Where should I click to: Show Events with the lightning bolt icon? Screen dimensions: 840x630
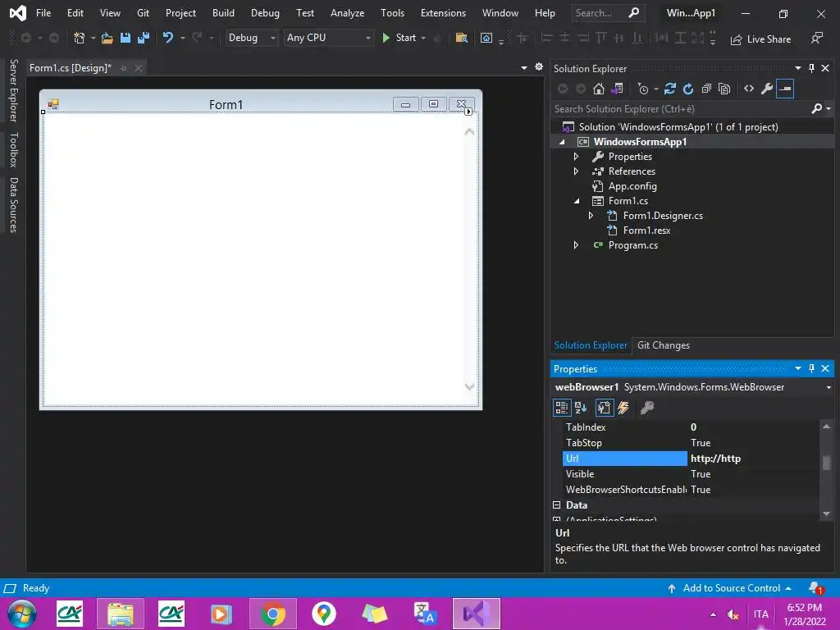[623, 409]
